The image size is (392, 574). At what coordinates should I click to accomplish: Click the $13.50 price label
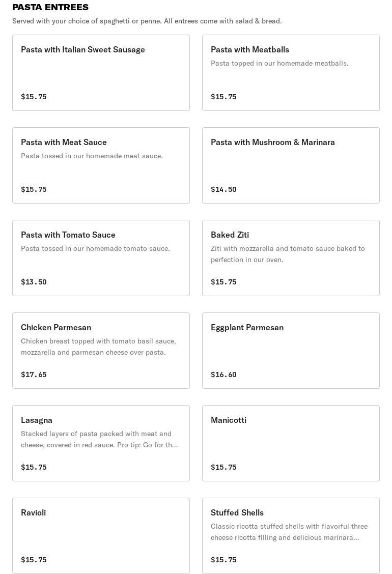pyautogui.click(x=34, y=282)
